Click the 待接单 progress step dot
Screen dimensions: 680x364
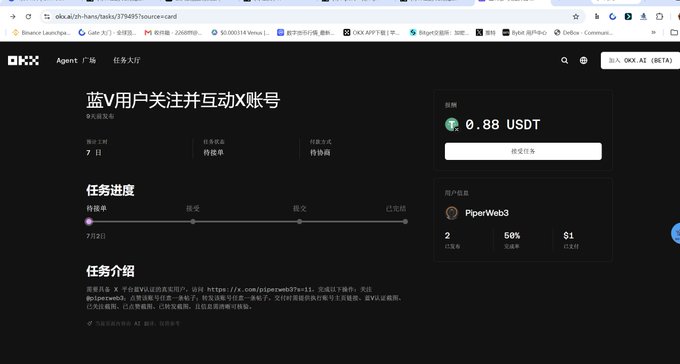pyautogui.click(x=89, y=221)
